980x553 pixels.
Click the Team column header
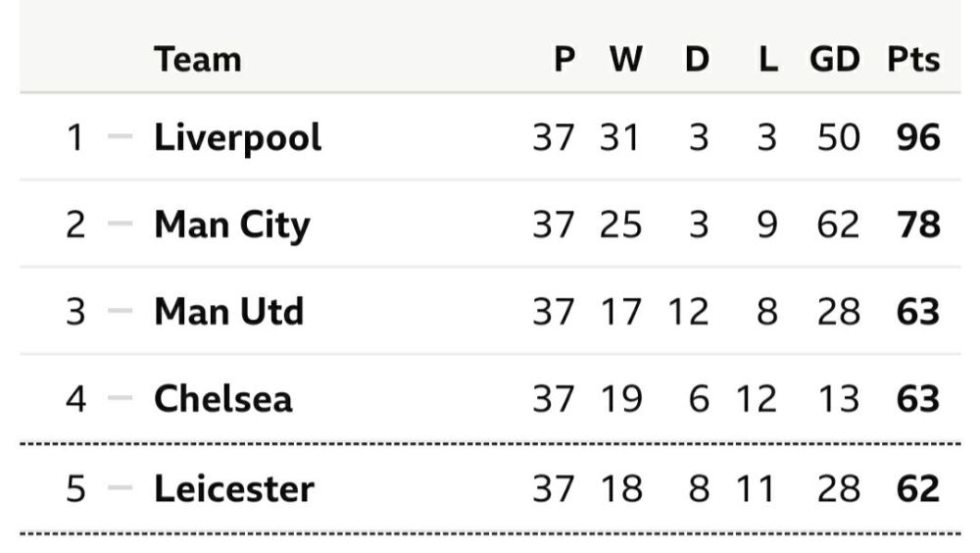(x=197, y=60)
